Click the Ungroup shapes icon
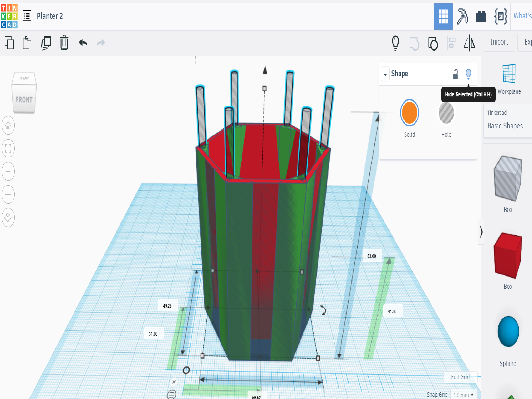Screen dimensions: 532x399 click(433, 43)
